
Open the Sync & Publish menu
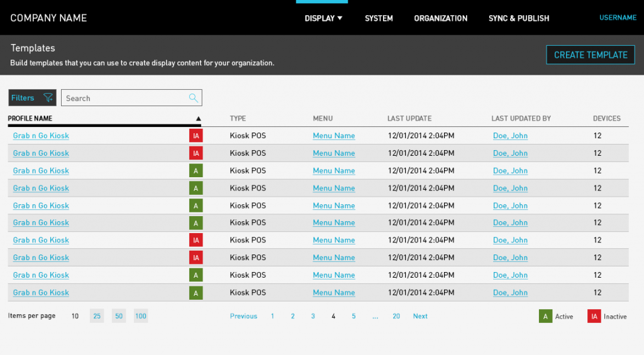coord(519,18)
